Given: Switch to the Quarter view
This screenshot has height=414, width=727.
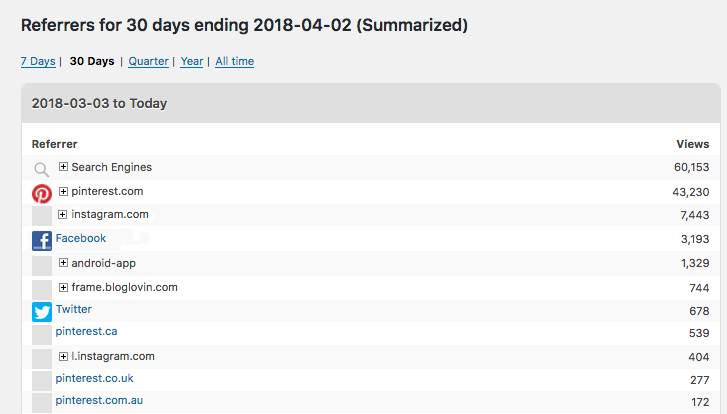Looking at the screenshot, I should [148, 61].
